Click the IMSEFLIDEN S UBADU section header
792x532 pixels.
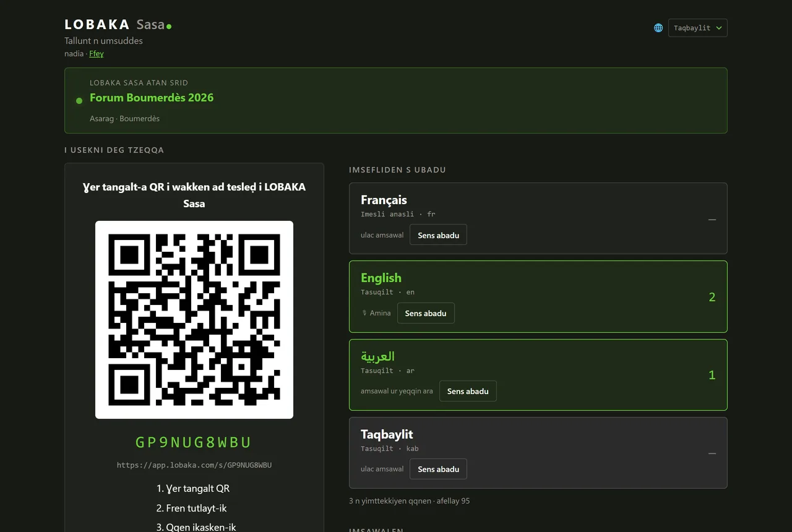coord(397,169)
